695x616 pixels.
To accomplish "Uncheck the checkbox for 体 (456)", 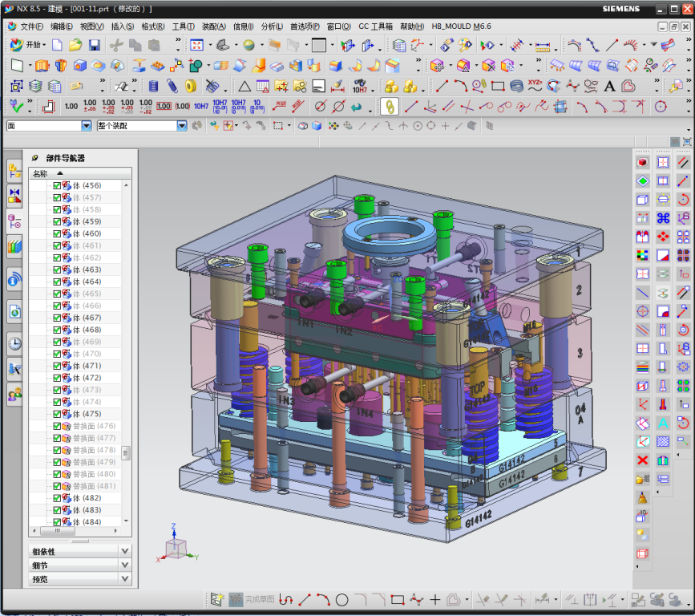I will point(57,185).
